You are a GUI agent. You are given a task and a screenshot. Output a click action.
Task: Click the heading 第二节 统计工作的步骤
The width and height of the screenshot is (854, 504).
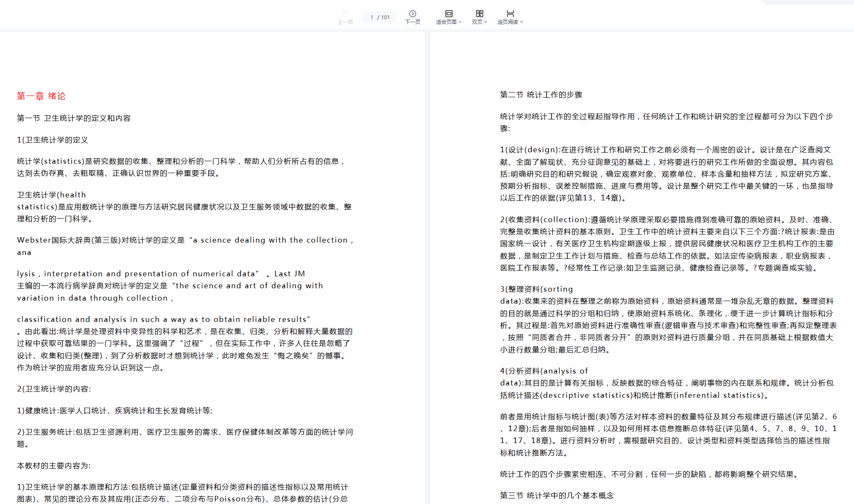541,95
